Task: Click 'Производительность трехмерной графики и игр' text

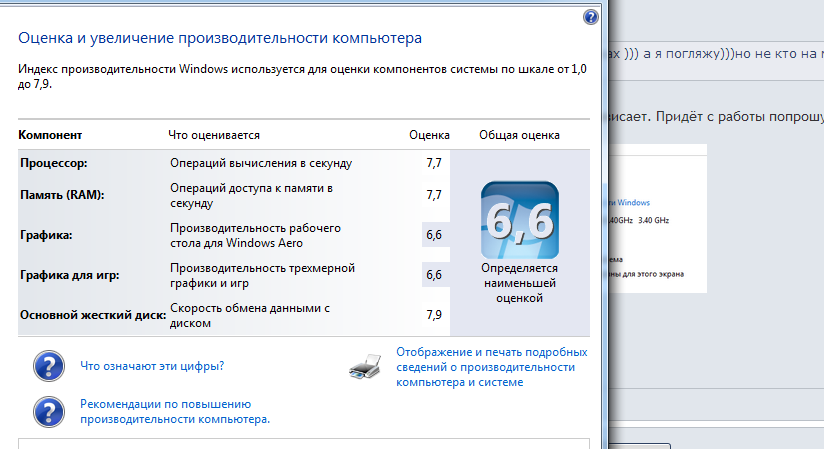Action: [262, 275]
